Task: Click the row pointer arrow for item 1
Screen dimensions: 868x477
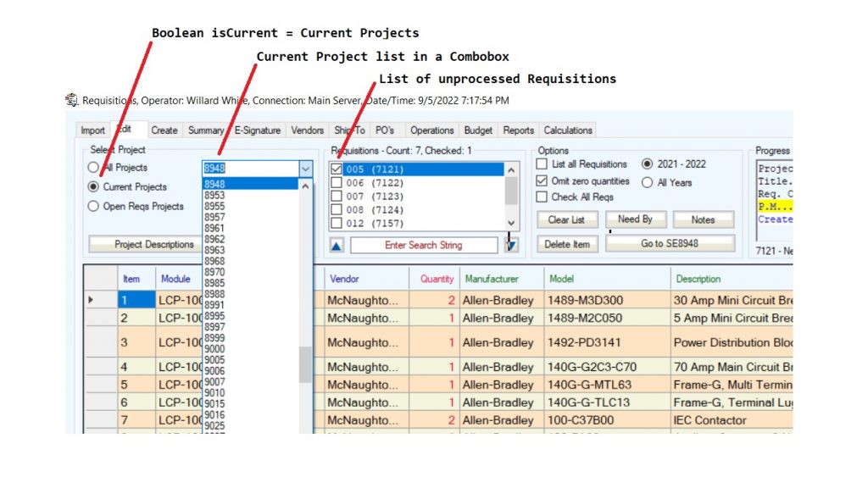Action: [x=92, y=300]
